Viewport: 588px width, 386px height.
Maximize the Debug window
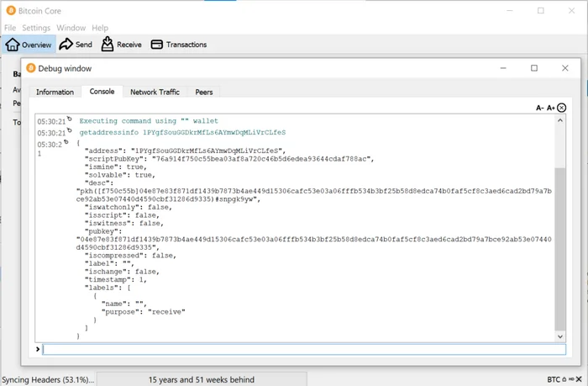[534, 68]
